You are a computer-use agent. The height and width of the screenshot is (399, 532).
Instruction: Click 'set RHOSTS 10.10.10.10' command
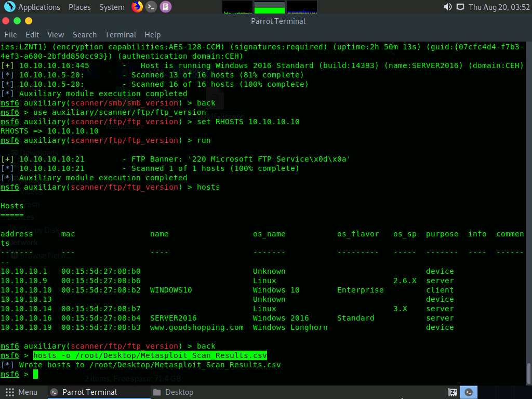248,122
